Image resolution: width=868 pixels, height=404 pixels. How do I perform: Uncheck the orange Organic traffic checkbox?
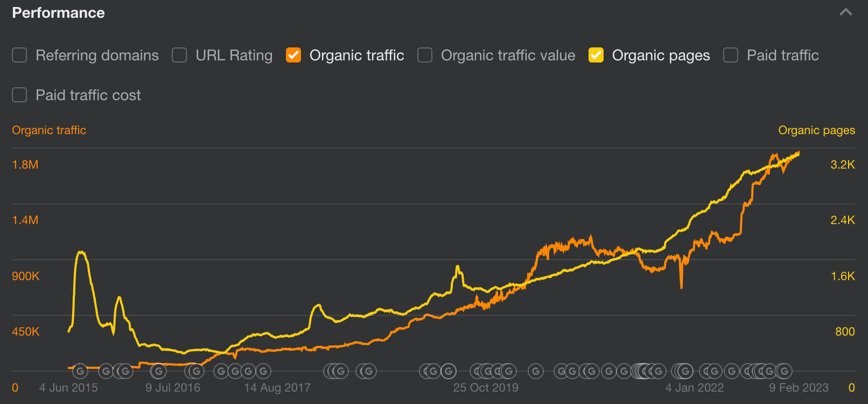coord(293,55)
